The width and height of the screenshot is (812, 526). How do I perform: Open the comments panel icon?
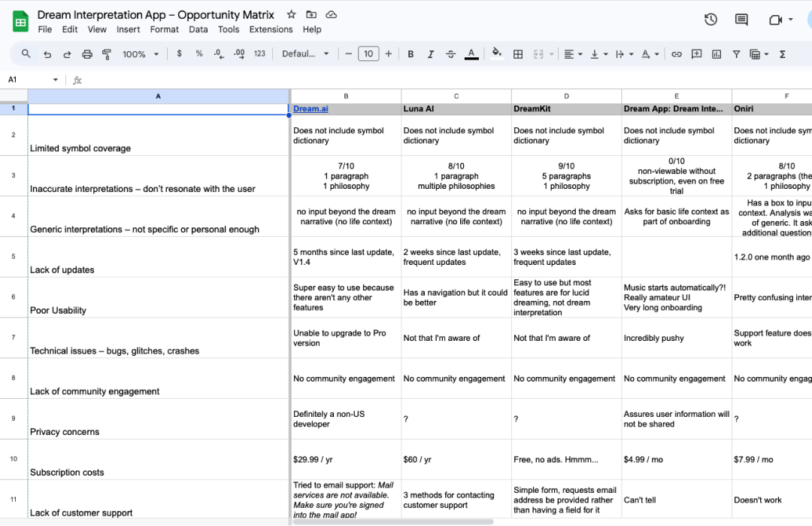point(741,20)
